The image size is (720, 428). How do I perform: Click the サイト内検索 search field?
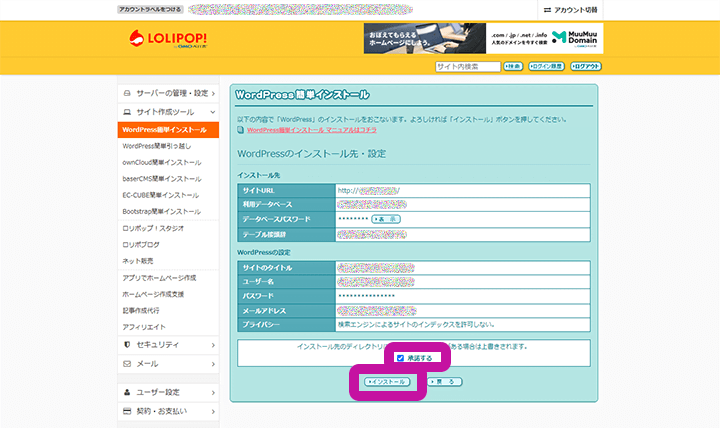click(x=467, y=67)
